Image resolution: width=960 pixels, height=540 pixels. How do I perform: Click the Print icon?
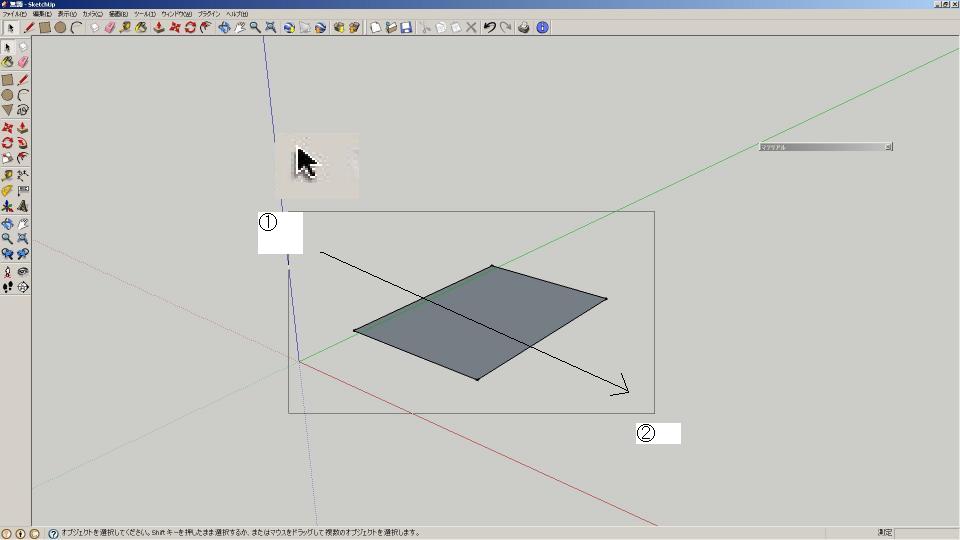523,28
